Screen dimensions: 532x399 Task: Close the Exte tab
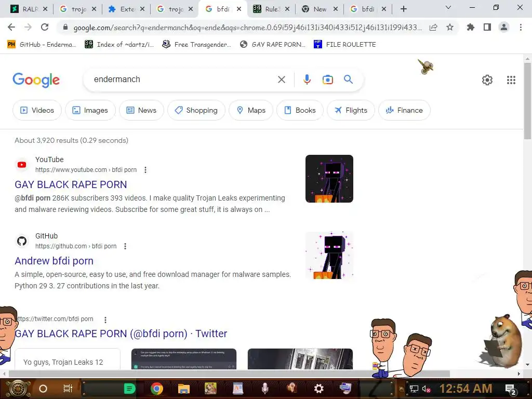coord(142,9)
